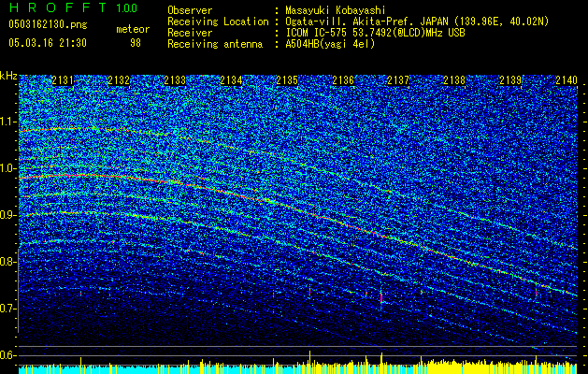The width and height of the screenshot is (588, 374).
Task: Click the 2136 time marker
Action: [343, 80]
